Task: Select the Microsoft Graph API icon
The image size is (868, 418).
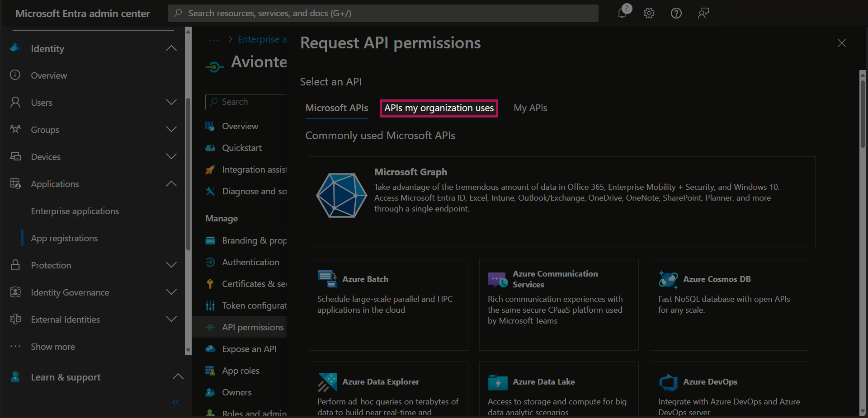Action: pos(341,195)
